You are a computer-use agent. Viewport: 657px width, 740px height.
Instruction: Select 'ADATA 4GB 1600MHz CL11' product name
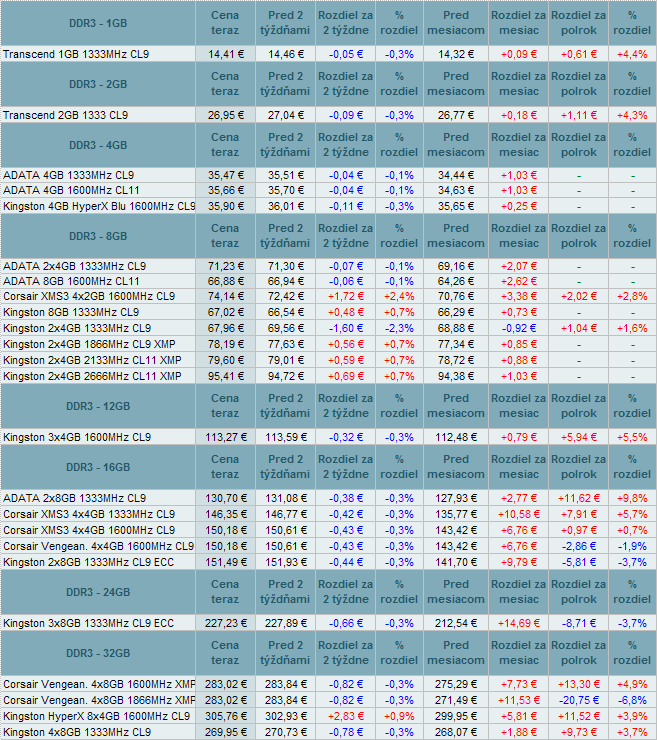pos(71,191)
